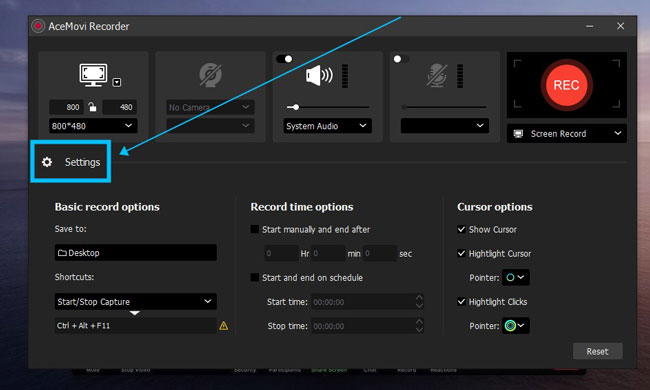Click the min duration input field
Image resolution: width=650 pixels, height=390 pixels.
pos(328,253)
